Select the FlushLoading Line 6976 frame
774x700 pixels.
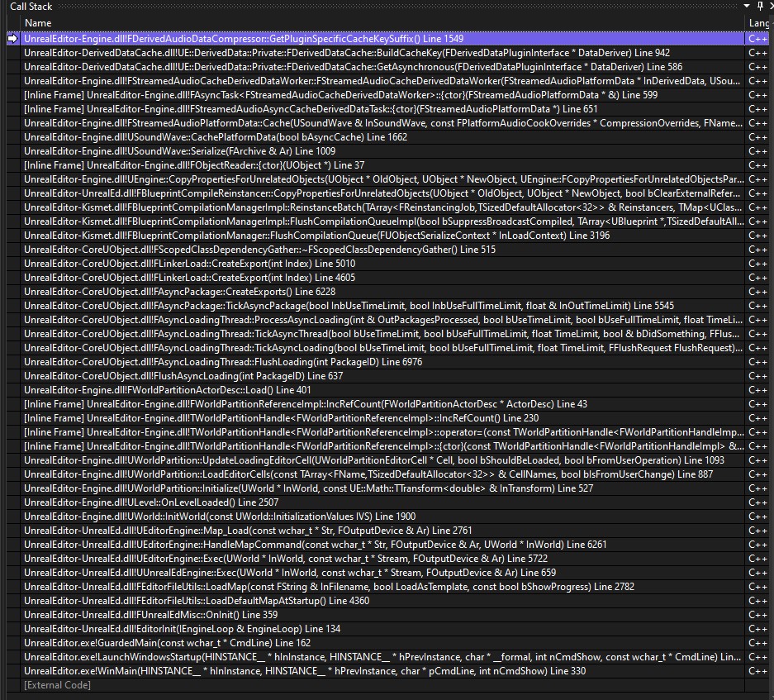coord(382,362)
